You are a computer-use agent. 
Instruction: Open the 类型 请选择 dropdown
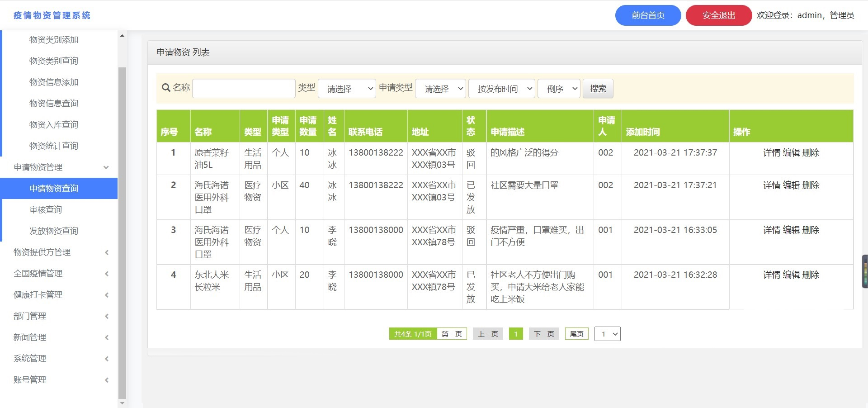point(347,89)
